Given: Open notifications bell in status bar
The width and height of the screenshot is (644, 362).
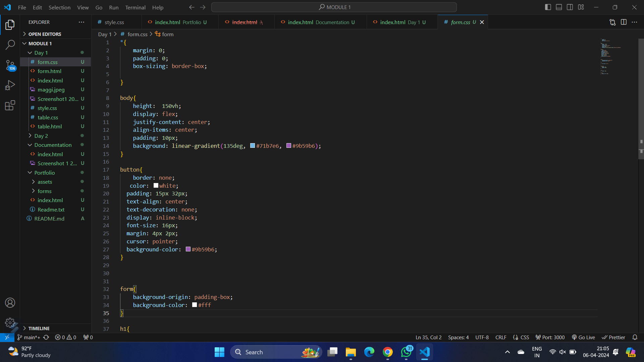Looking at the screenshot, I should click(x=635, y=337).
